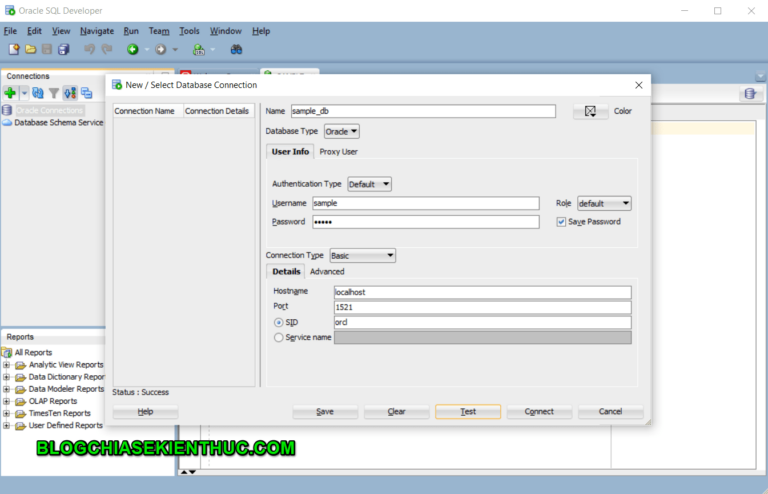Open dropdown arrow beside SQL Worksheet icon
768x494 pixels.
click(x=213, y=49)
